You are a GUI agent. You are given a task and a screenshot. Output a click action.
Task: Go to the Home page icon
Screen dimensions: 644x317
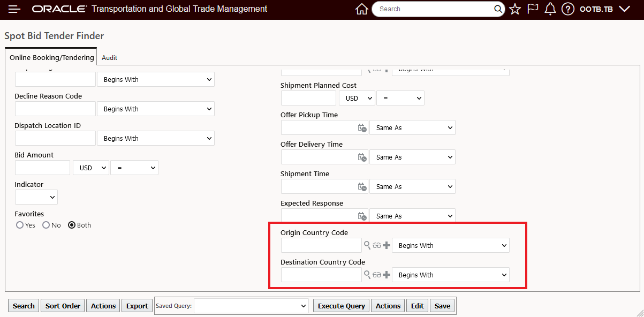pos(362,9)
